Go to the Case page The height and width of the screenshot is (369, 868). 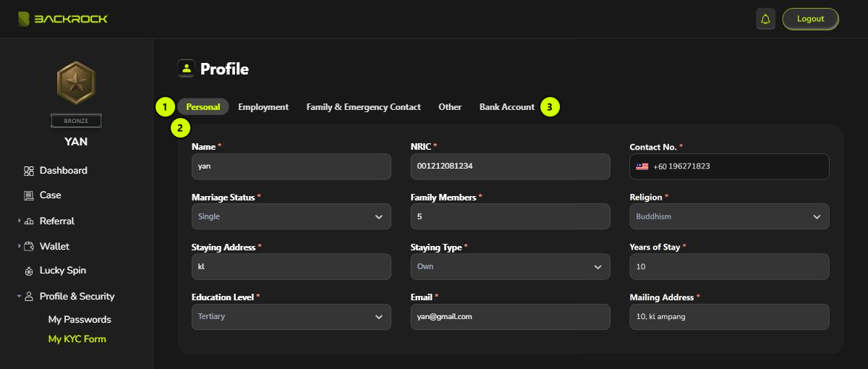tap(51, 195)
